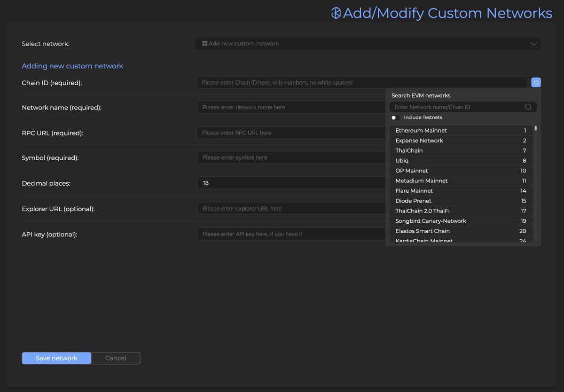
Task: Toggle the Include Testnets switch
Action: pos(395,118)
